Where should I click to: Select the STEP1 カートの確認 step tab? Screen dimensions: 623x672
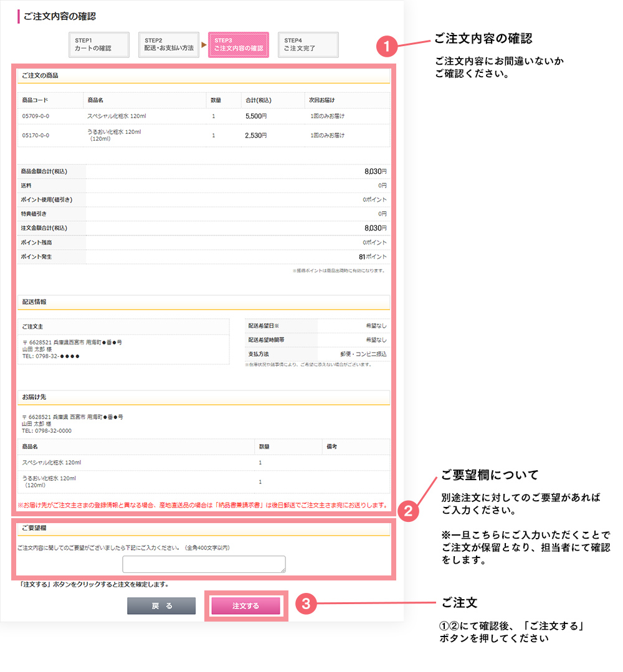(99, 45)
